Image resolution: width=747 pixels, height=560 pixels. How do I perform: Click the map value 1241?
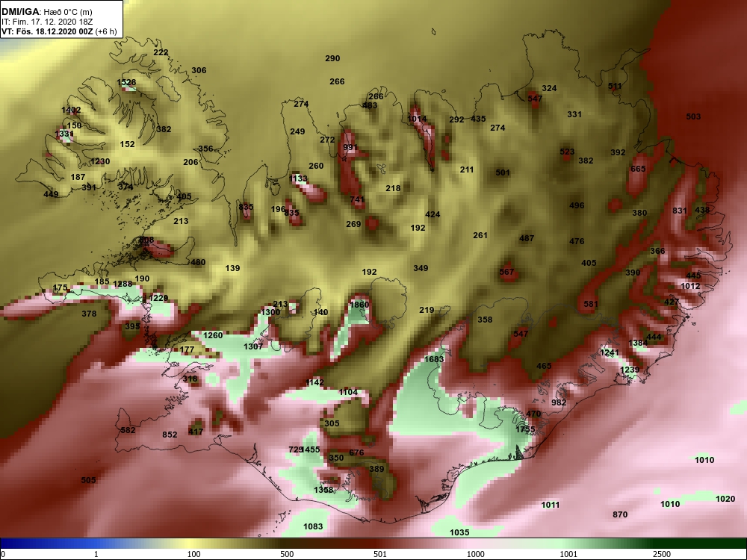point(610,353)
